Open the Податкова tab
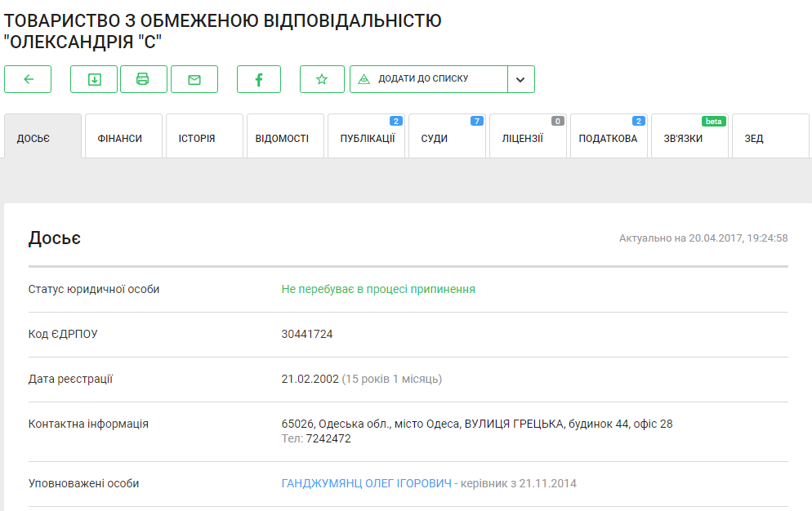The image size is (812, 511). click(x=608, y=138)
